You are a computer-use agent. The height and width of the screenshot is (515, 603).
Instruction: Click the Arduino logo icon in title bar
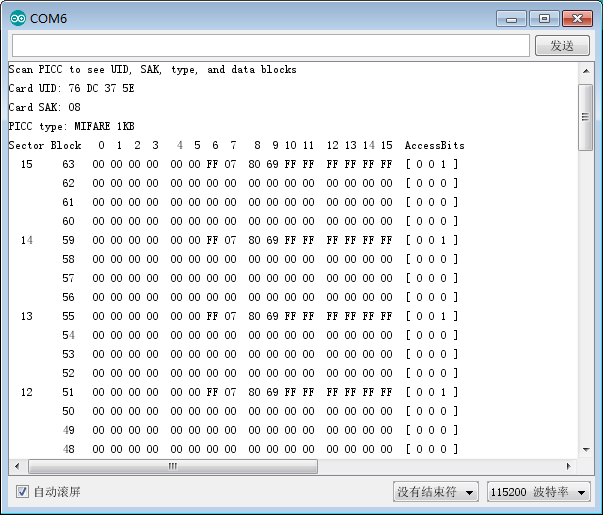(18, 18)
